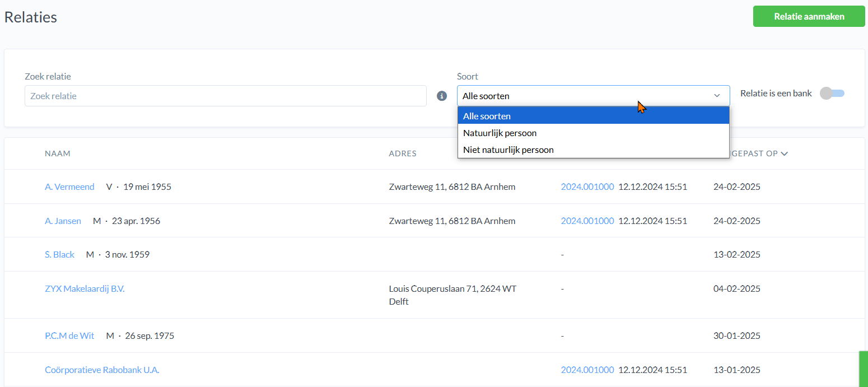Sort by the 'Aangepast op' column chevron

tap(784, 153)
